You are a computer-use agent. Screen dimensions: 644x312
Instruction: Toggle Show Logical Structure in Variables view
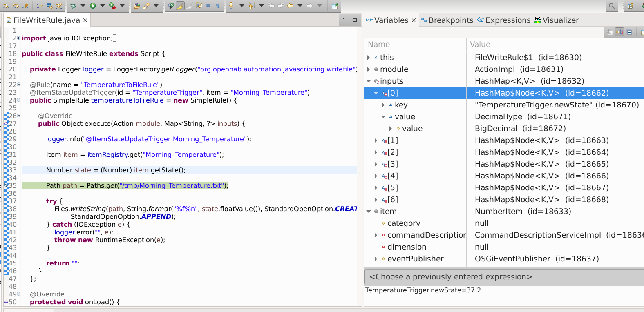(619, 32)
